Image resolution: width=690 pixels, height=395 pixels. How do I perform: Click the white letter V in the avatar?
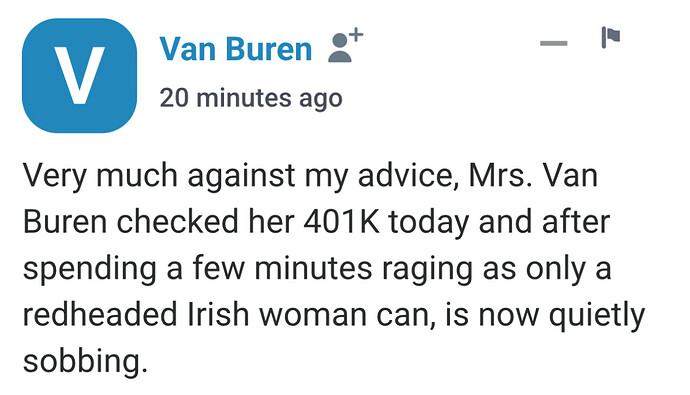point(79,75)
